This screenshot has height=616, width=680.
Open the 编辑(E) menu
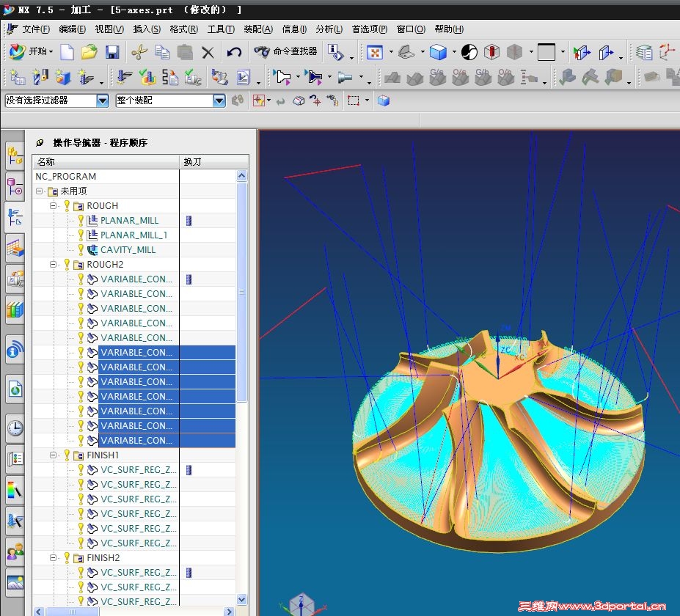(x=72, y=29)
